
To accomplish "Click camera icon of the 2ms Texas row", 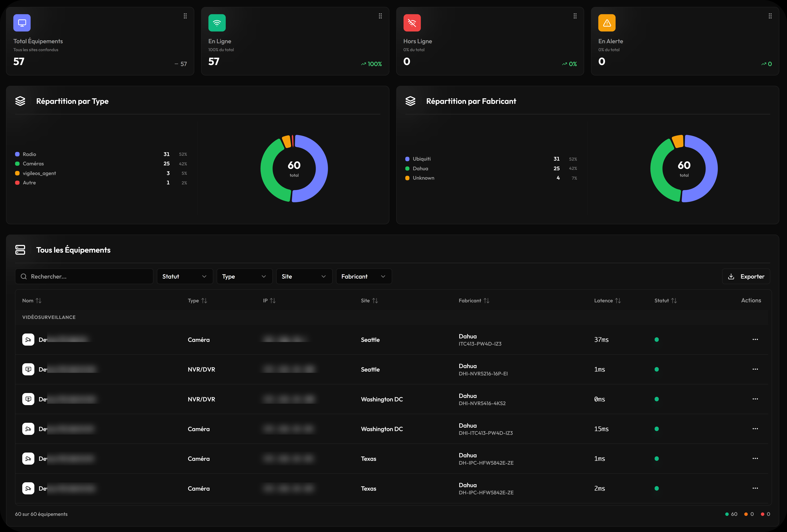I will click(28, 489).
